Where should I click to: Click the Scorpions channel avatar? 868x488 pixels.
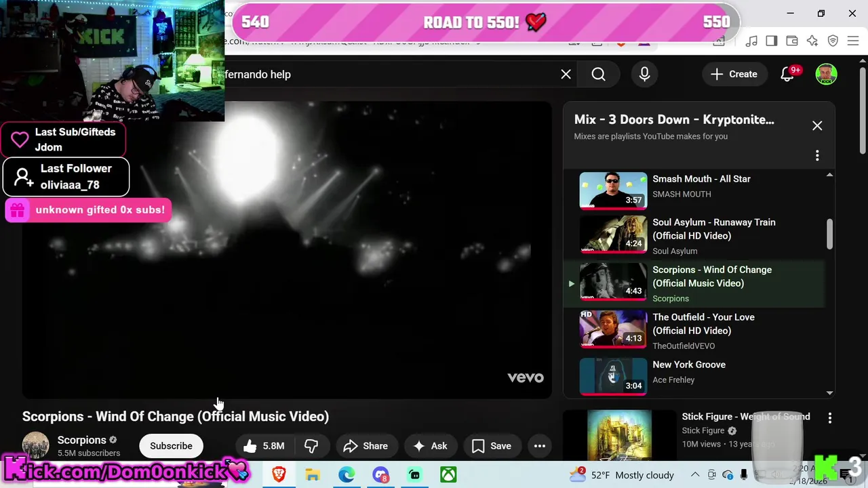click(x=35, y=446)
